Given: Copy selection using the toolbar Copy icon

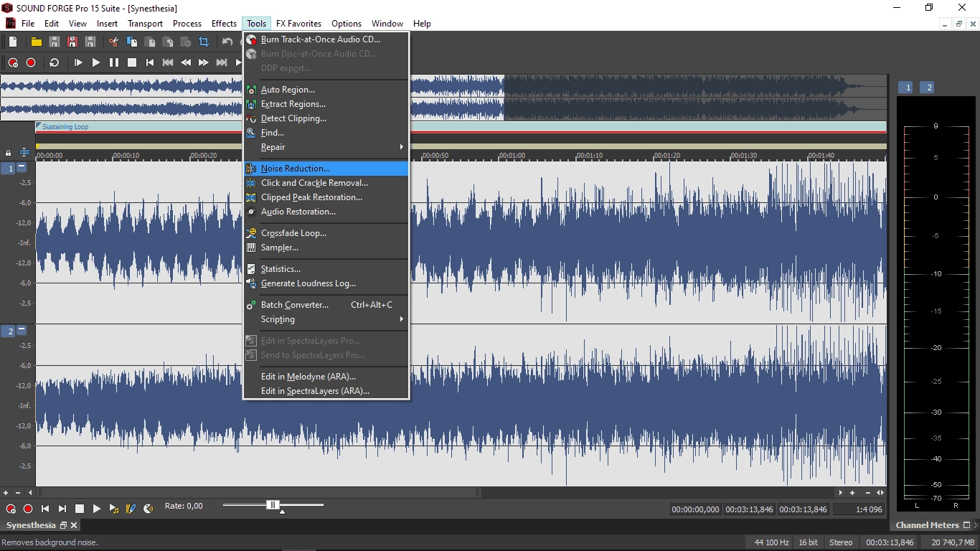Looking at the screenshot, I should (x=132, y=42).
